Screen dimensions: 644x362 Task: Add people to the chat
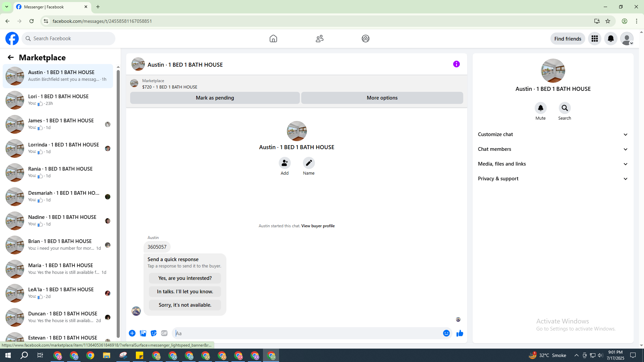[285, 163]
